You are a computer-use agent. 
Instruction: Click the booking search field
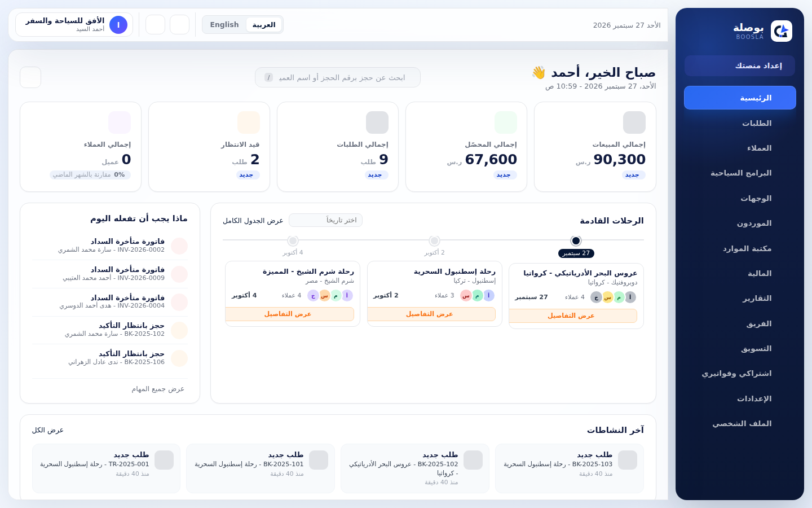[x=338, y=77]
